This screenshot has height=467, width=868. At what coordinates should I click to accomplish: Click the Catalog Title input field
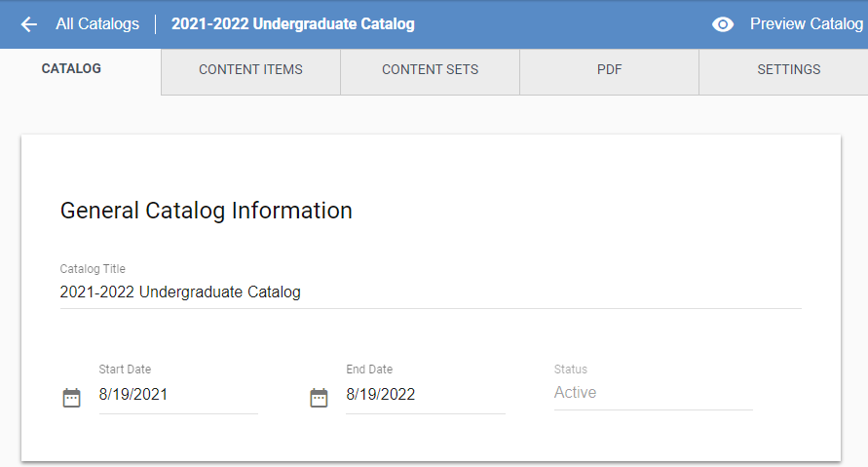[x=431, y=292]
